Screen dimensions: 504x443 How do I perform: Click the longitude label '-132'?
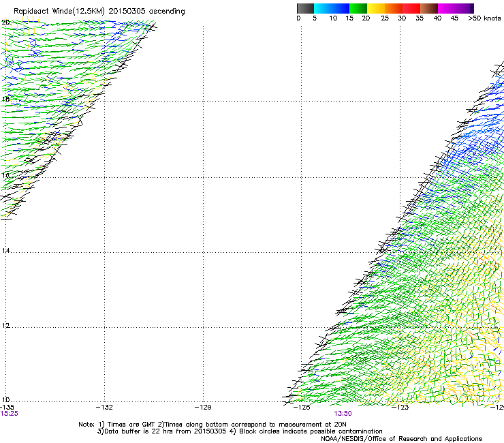click(x=104, y=408)
